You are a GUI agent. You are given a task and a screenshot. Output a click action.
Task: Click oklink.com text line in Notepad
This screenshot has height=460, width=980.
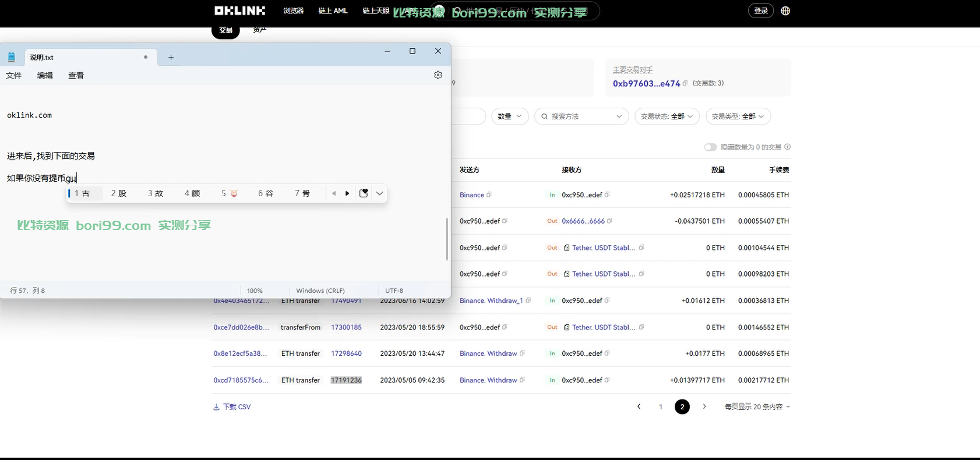30,115
